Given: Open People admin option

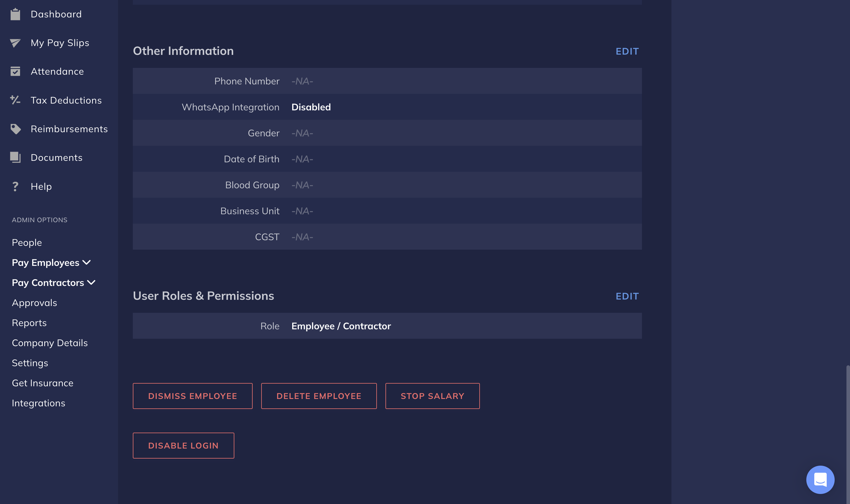Looking at the screenshot, I should pos(27,243).
